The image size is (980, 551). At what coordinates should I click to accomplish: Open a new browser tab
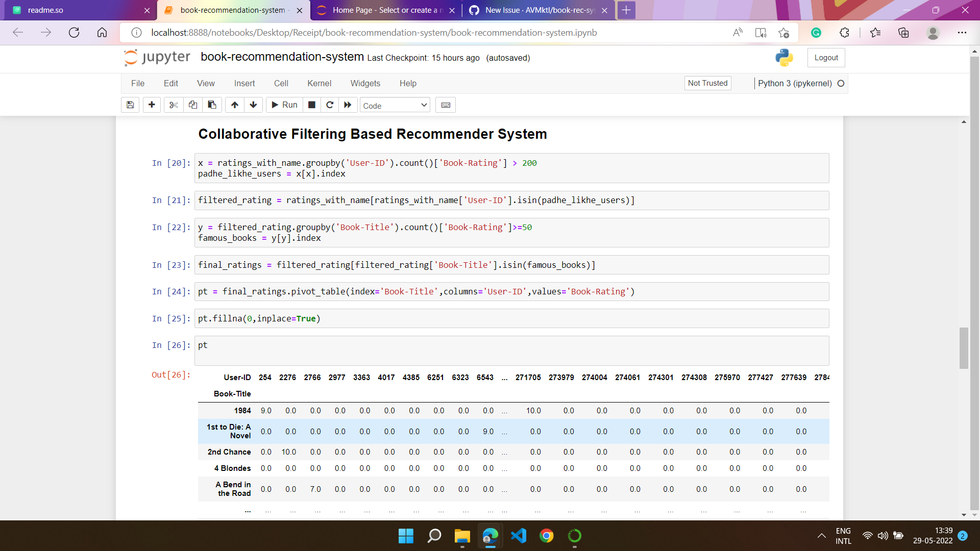(626, 10)
